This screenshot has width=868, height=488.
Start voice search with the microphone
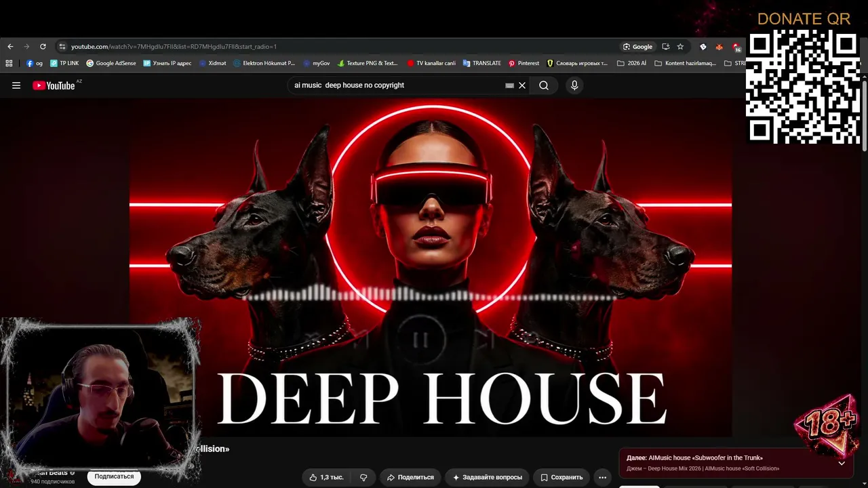click(574, 85)
